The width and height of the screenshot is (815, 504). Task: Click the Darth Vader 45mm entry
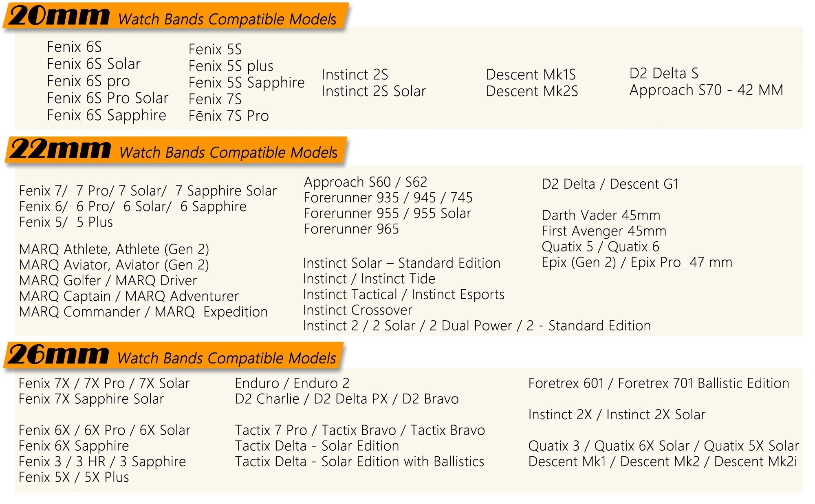601,215
